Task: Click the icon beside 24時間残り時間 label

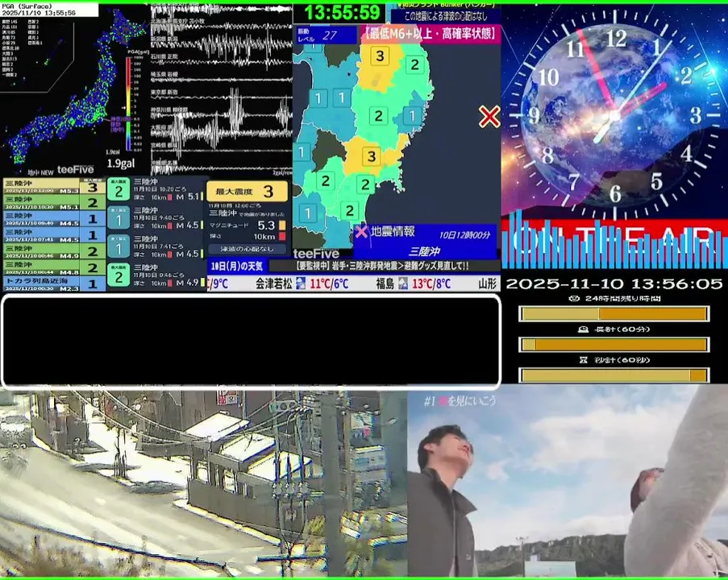Action: pos(574,299)
